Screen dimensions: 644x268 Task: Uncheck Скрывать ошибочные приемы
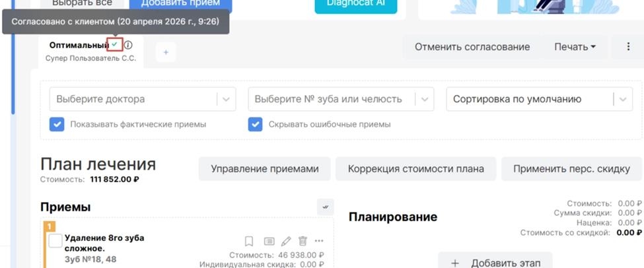click(255, 124)
